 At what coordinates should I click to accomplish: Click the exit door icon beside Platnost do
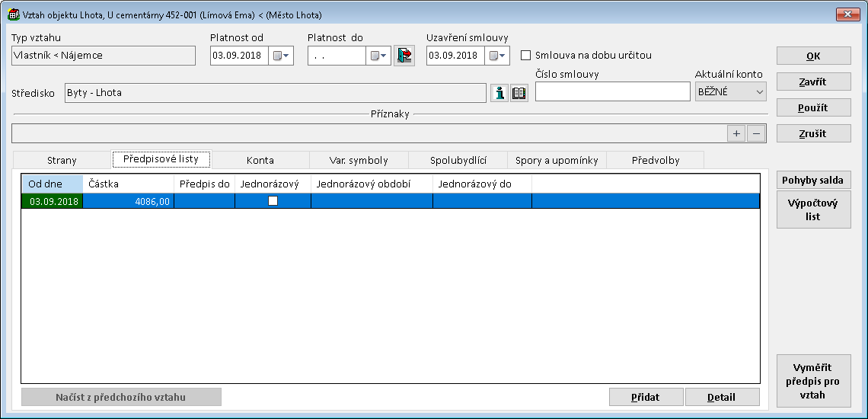point(404,56)
